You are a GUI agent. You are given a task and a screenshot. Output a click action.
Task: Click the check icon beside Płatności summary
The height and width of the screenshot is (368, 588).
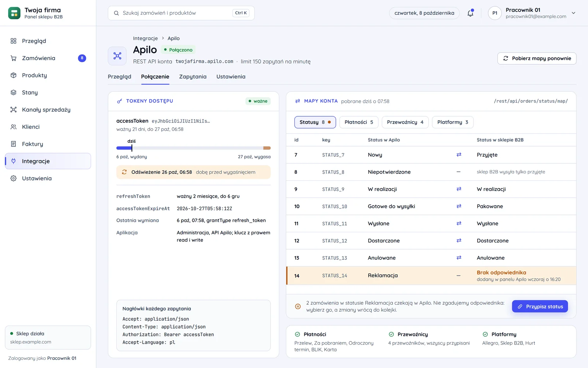point(297,335)
